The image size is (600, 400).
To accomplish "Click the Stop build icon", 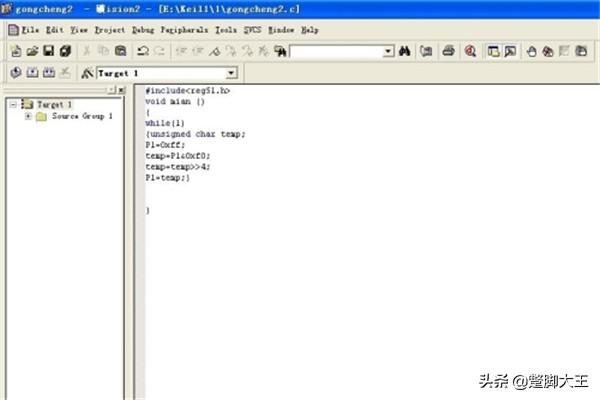I will [65, 72].
